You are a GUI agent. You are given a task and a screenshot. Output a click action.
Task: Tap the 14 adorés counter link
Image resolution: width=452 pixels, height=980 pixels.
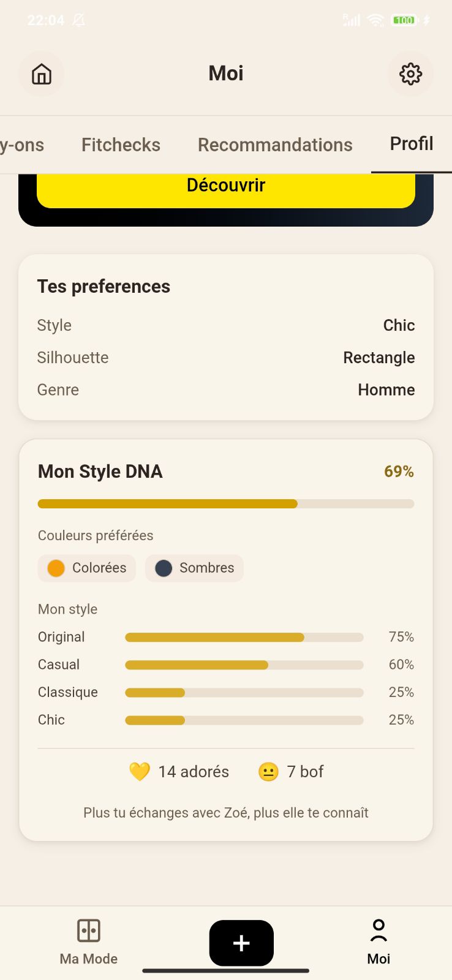pos(194,771)
